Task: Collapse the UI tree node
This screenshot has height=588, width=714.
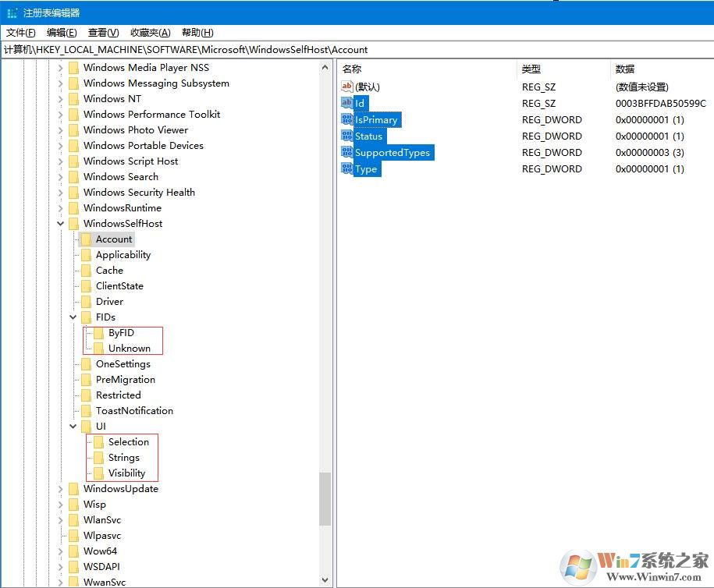Action: pyautogui.click(x=73, y=427)
